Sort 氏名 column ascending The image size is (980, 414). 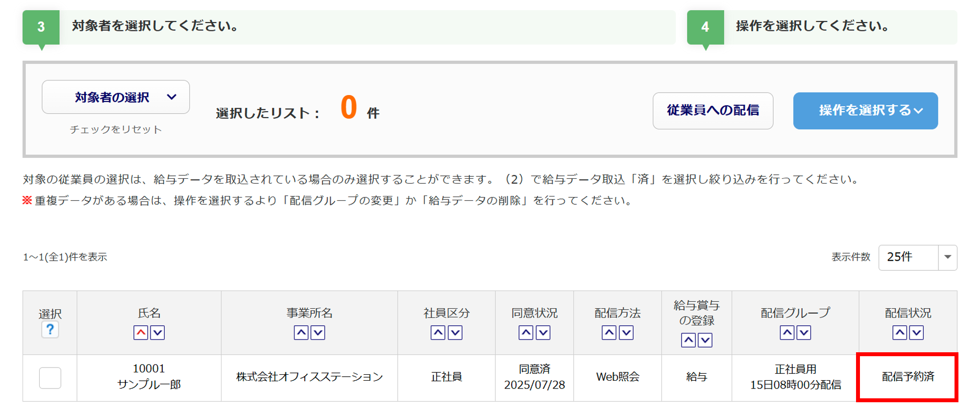pos(141,333)
